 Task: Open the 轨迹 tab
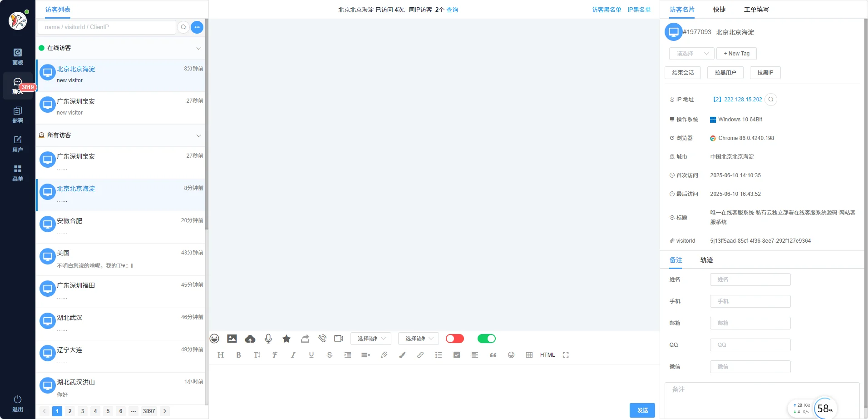707,260
